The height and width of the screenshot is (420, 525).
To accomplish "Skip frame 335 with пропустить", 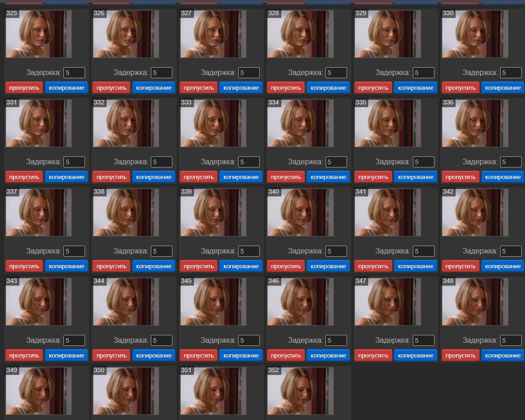I will pyautogui.click(x=373, y=177).
